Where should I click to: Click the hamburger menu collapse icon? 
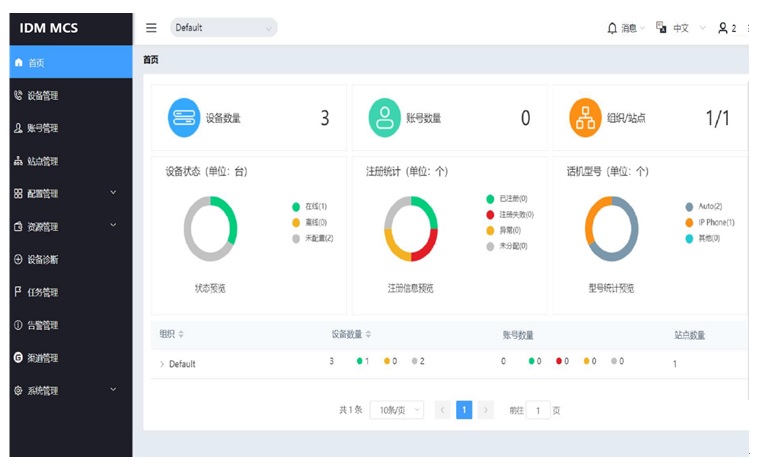click(x=151, y=28)
